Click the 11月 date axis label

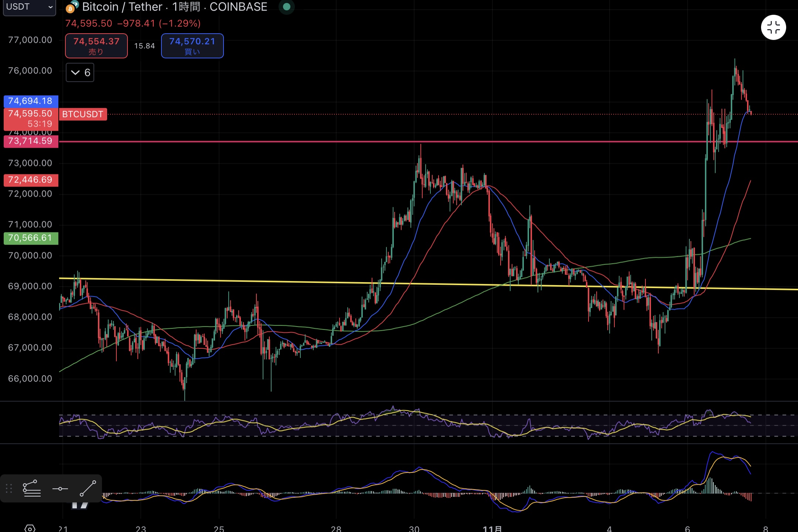pyautogui.click(x=492, y=529)
